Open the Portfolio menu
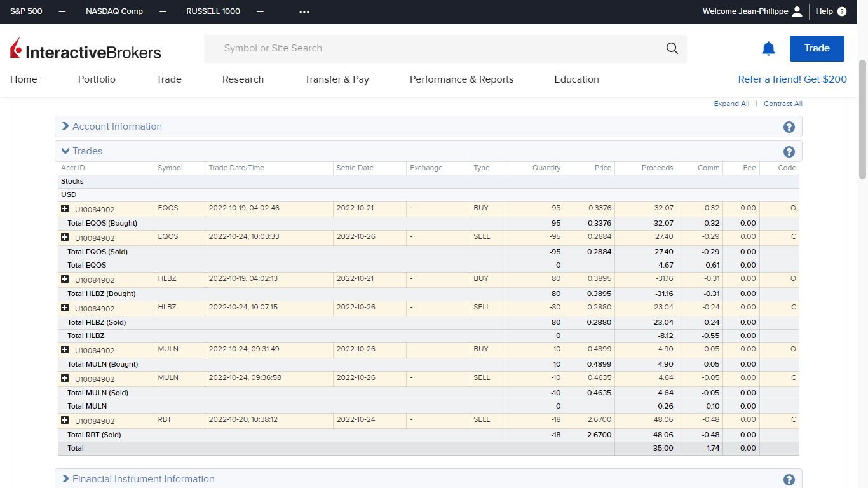Screen dimensions: 868x488 pyautogui.click(x=97, y=79)
